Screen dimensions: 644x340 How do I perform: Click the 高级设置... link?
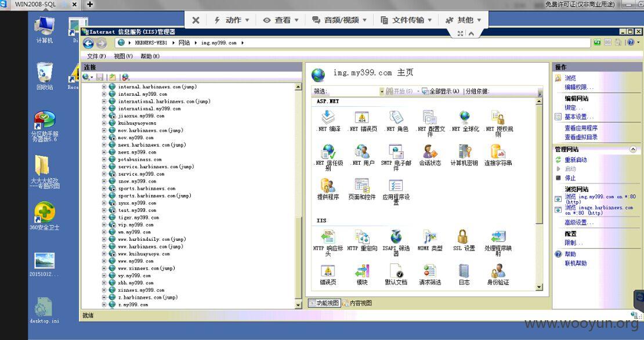578,222
